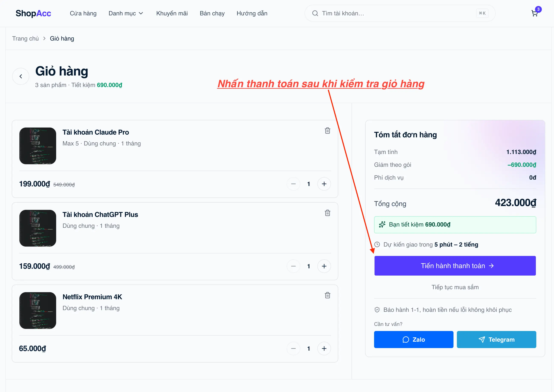Click the Tổng cộng amount 423.000₫

515,203
